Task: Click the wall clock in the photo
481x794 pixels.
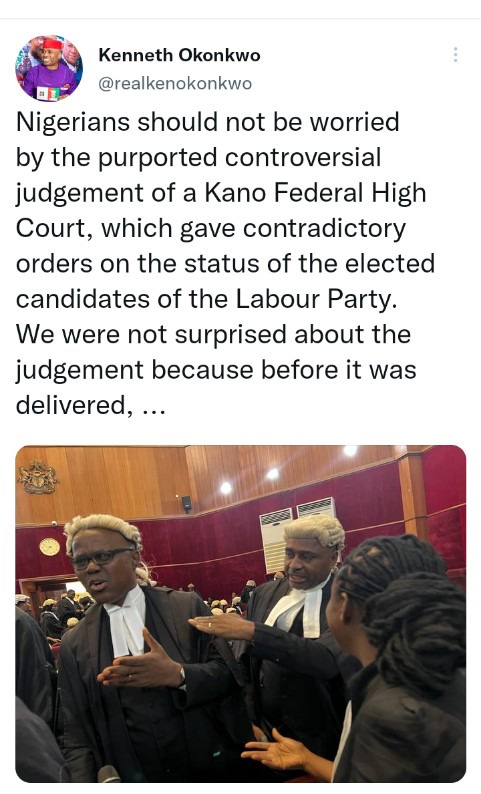Action: click(50, 546)
